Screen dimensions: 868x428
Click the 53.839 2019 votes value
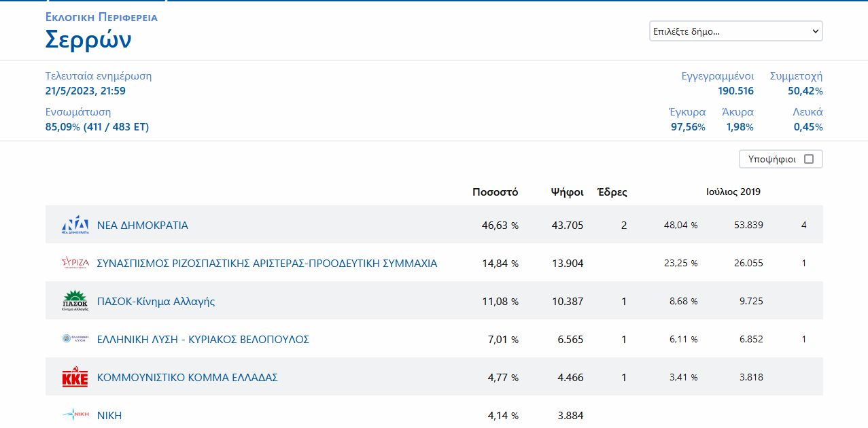(748, 225)
